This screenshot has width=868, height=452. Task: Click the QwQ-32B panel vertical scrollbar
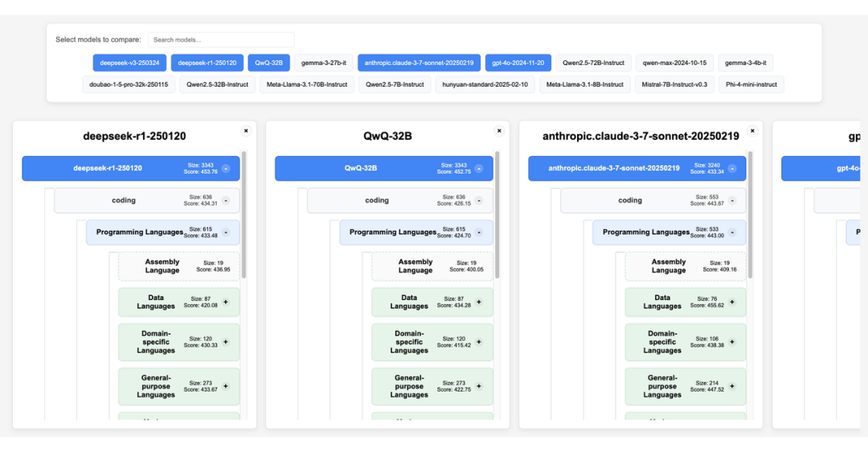(497, 215)
